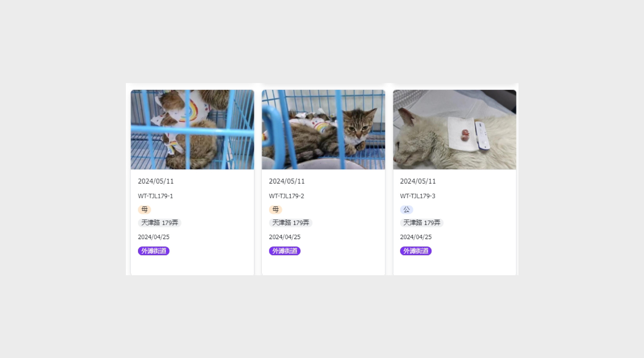Click 2024/04/25 date on third card
The width and height of the screenshot is (644, 358).
[x=416, y=237]
